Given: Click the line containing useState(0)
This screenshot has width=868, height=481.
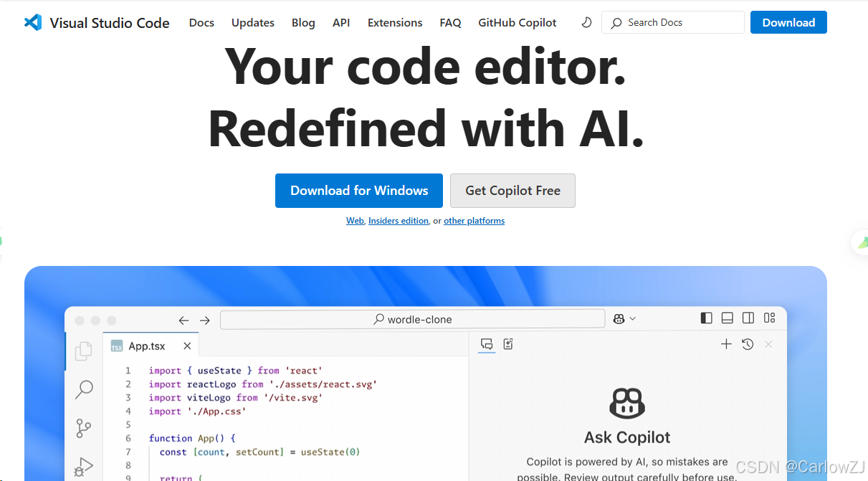Looking at the screenshot, I should (x=259, y=452).
